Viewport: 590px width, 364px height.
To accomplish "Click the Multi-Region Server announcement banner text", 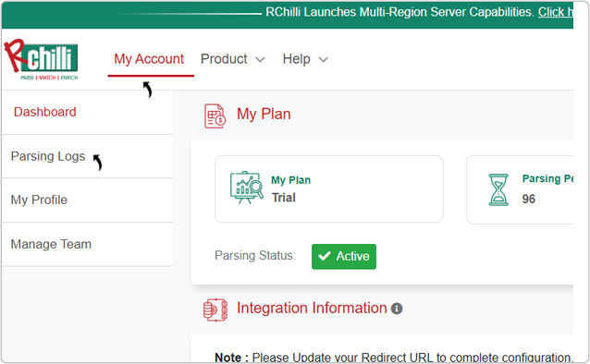I will [399, 12].
